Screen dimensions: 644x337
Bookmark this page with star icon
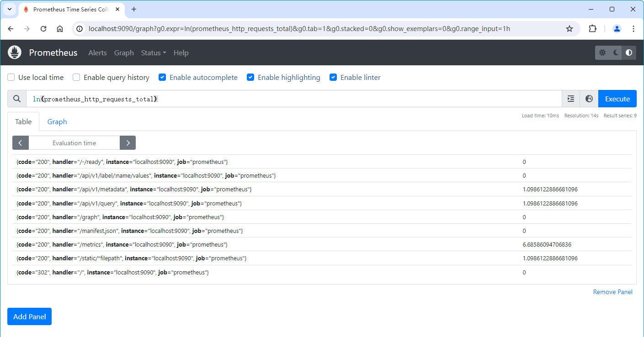click(x=569, y=29)
